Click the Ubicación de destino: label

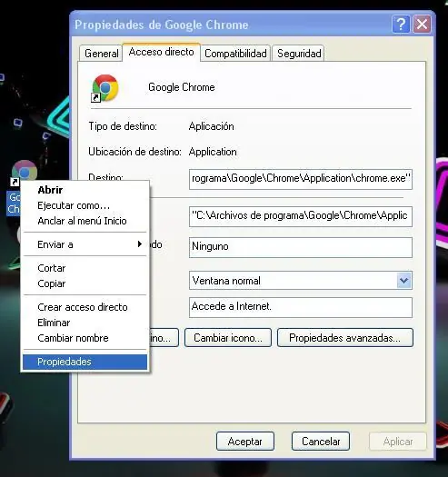click(134, 152)
